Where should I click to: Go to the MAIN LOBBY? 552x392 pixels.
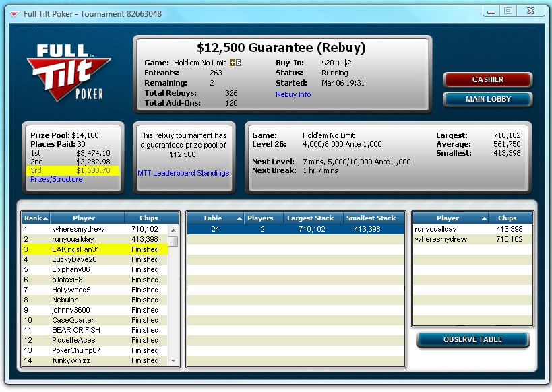(487, 99)
